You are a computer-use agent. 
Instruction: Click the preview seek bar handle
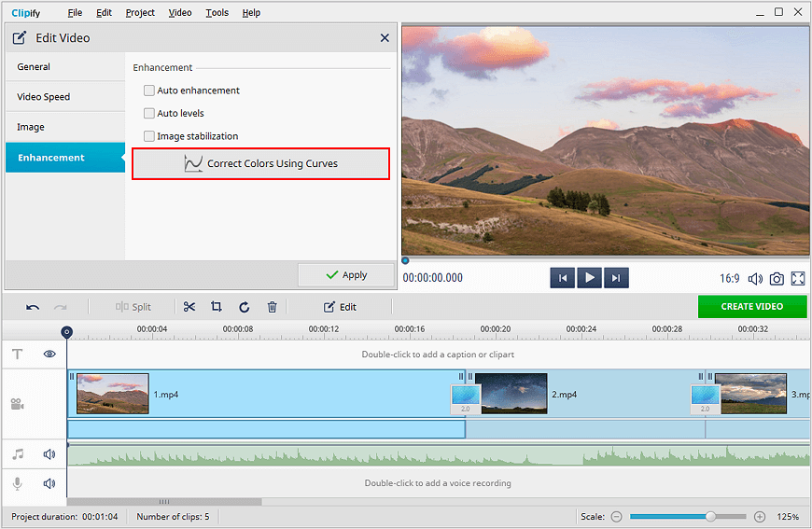tap(405, 260)
